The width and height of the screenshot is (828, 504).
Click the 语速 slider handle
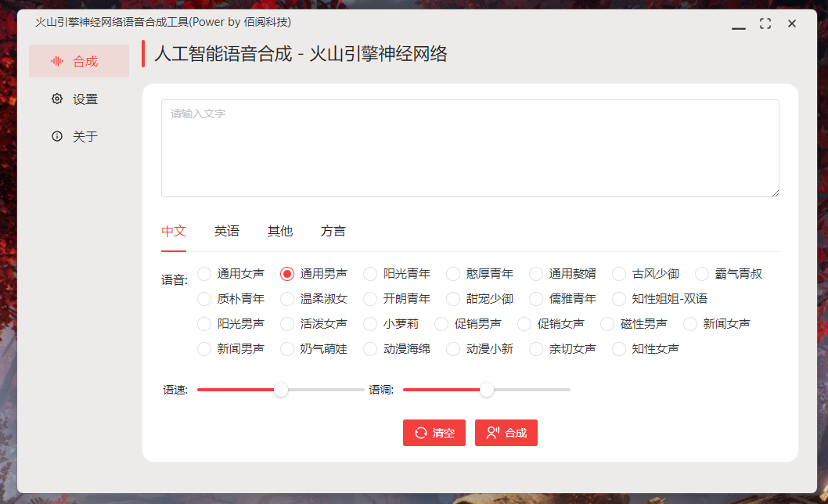pyautogui.click(x=280, y=389)
